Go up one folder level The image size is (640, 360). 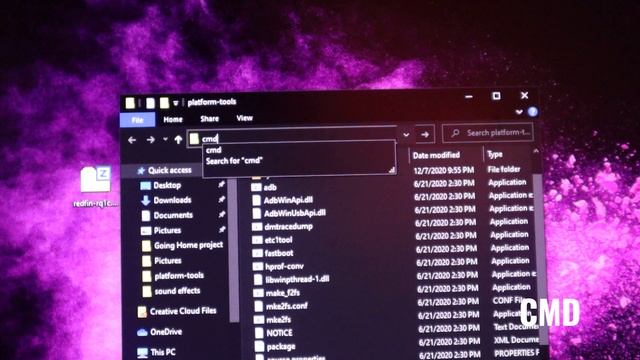pos(178,140)
